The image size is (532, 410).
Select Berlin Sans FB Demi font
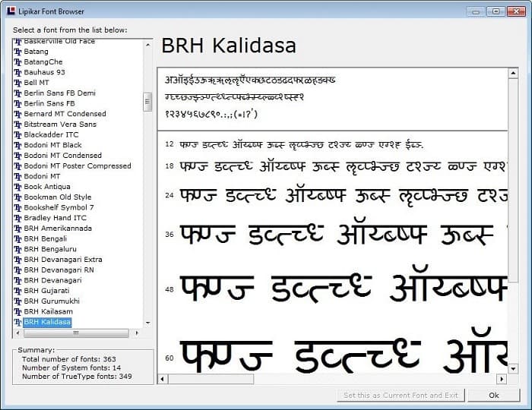pyautogui.click(x=59, y=93)
